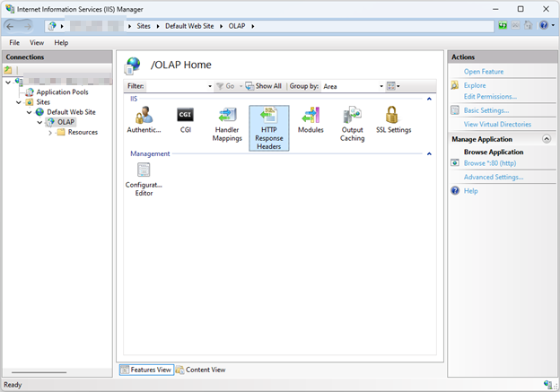Open the CGI feature icon
The image size is (560, 392).
pos(186,115)
